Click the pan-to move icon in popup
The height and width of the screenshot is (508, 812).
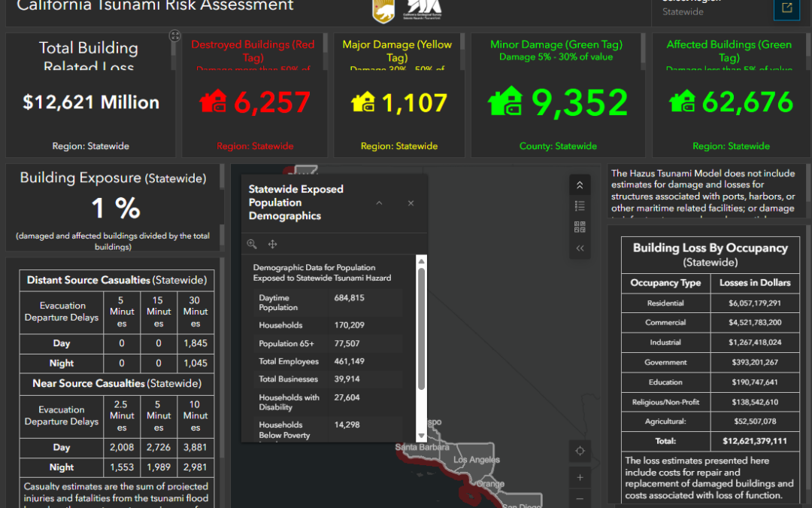pyautogui.click(x=273, y=244)
